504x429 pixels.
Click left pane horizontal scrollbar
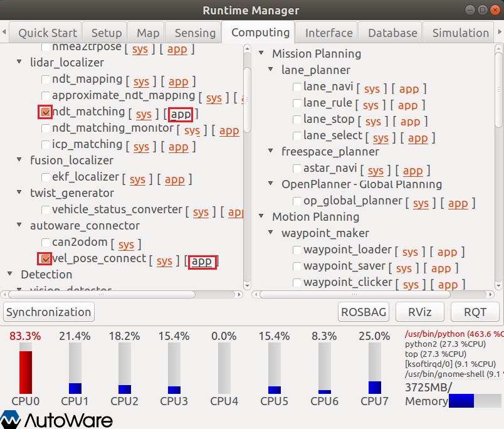(102, 294)
